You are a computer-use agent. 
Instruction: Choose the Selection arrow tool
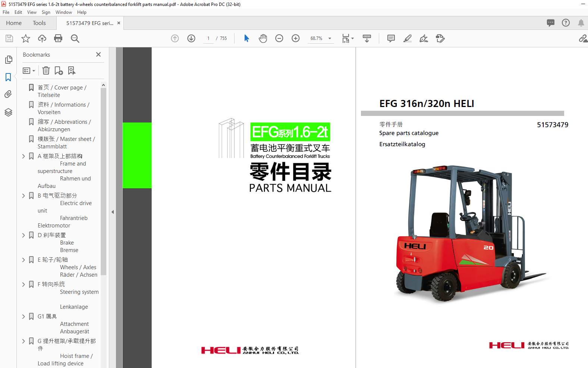[x=246, y=38]
